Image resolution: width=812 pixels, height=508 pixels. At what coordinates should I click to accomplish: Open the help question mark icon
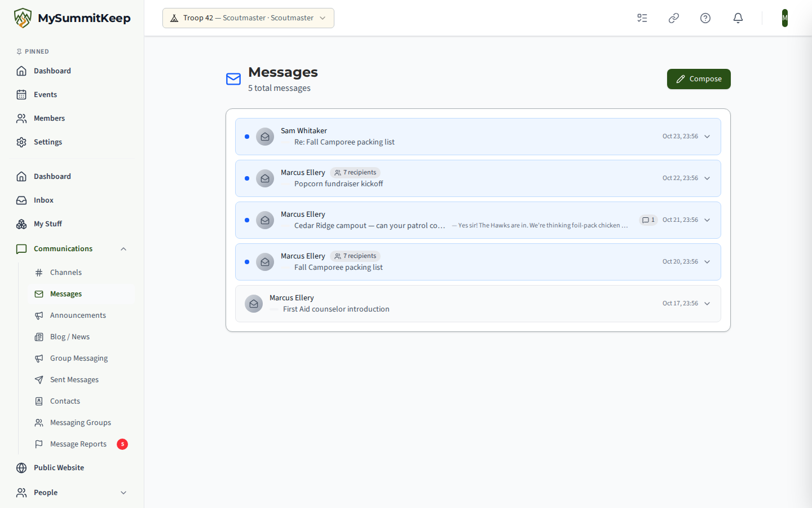[705, 18]
